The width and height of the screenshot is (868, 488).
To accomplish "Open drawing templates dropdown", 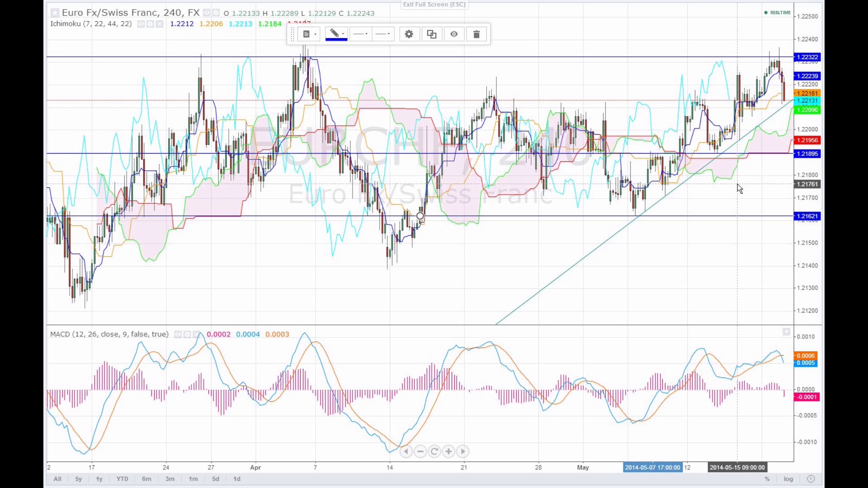I will [x=309, y=34].
